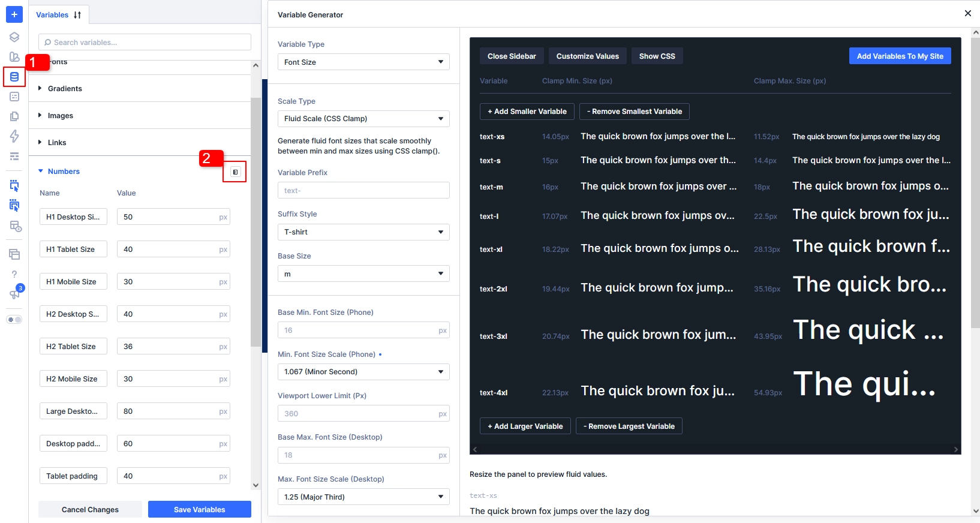The height and width of the screenshot is (523, 980).
Task: Open the Layers panel icon in sidebar
Action: point(14,37)
